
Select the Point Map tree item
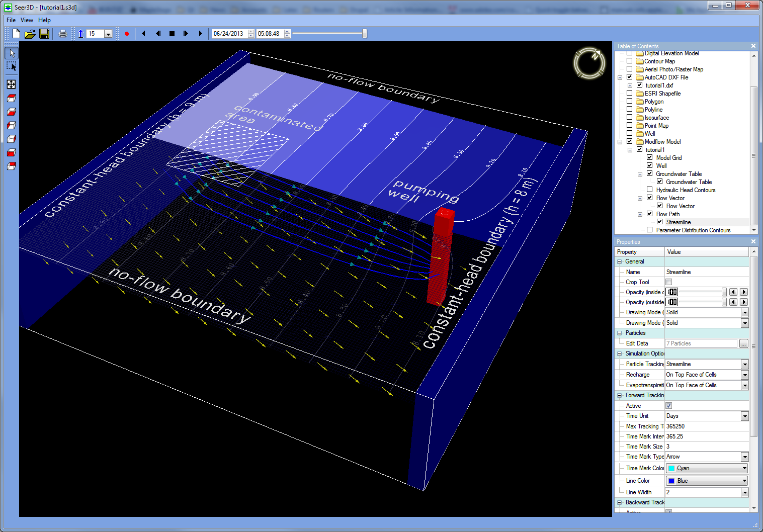pos(656,126)
